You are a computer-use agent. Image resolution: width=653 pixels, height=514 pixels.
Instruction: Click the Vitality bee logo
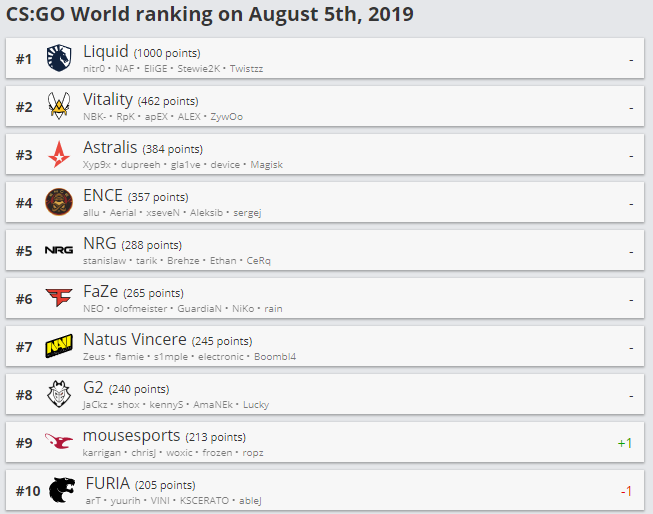pyautogui.click(x=59, y=106)
